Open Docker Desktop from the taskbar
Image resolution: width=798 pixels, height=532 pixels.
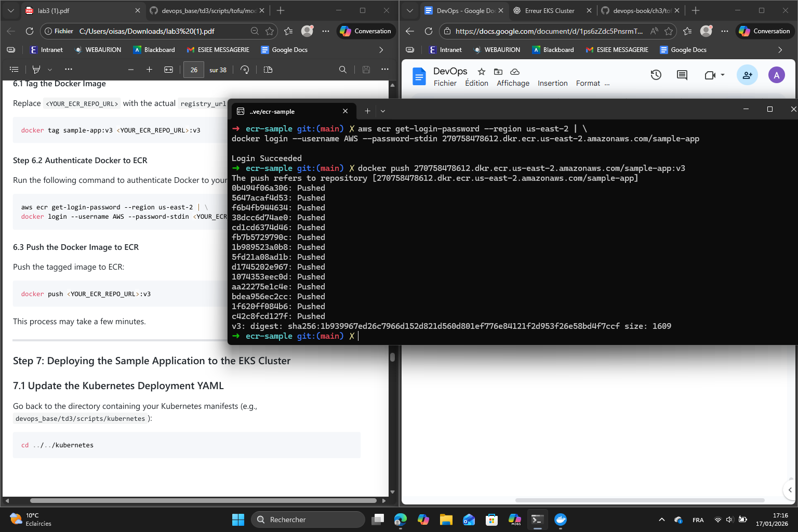tap(561, 520)
